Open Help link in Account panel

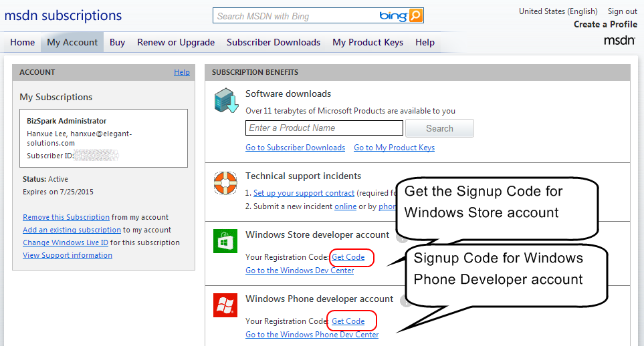tap(181, 72)
